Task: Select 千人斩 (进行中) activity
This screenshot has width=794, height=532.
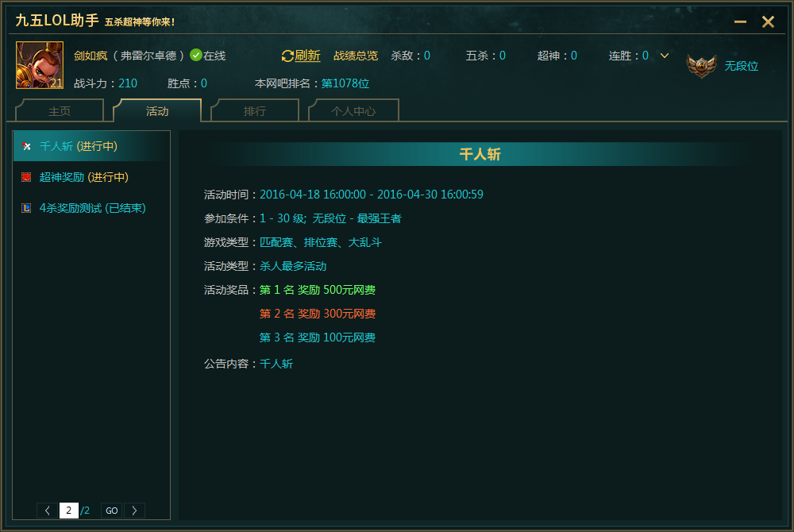Action: (91, 146)
